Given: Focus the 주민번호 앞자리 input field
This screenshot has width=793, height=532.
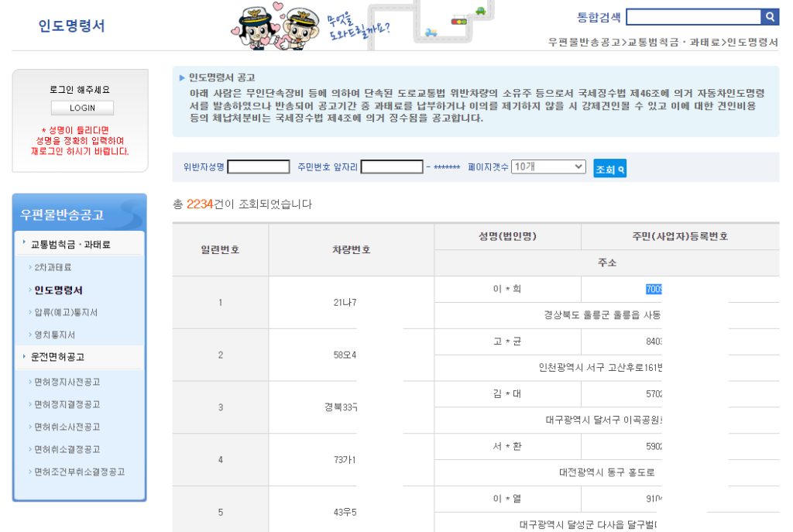Looking at the screenshot, I should (x=392, y=166).
